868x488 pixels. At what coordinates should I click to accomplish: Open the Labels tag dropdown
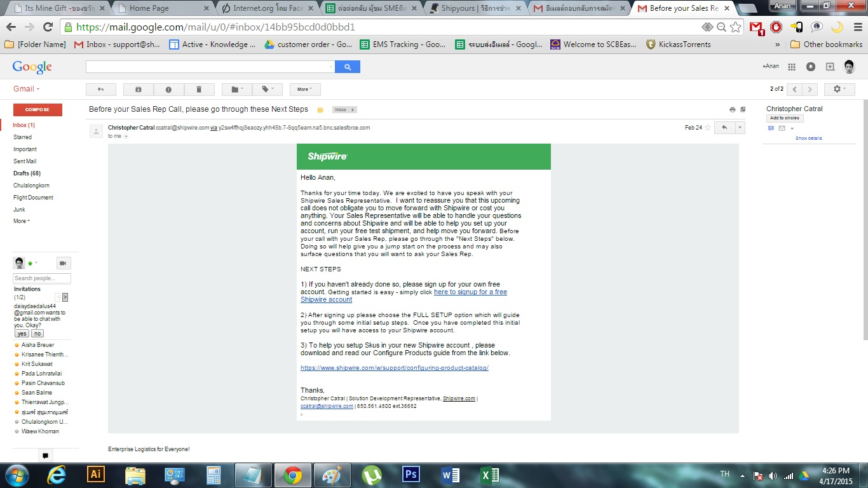click(268, 90)
